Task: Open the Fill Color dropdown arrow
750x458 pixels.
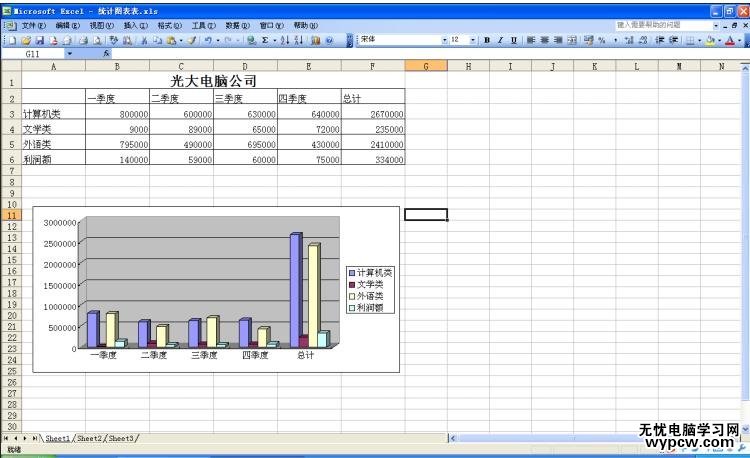Action: tap(719, 40)
